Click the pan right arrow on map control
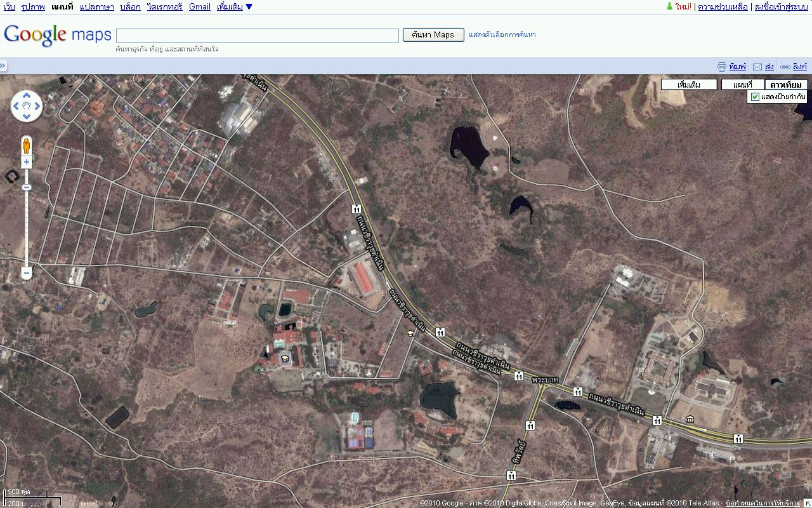The height and width of the screenshot is (508, 812). [x=36, y=107]
